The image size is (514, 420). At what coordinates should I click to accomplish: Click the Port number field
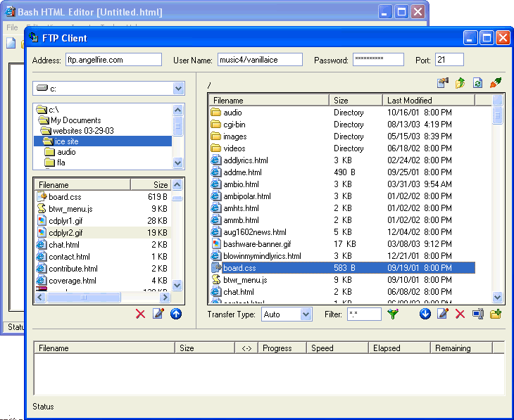coord(449,60)
